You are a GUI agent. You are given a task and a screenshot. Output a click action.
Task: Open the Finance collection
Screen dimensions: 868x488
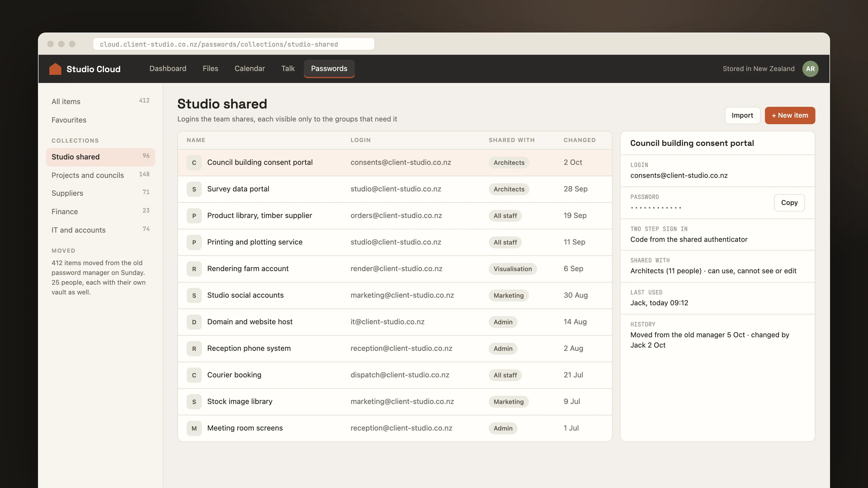(x=100, y=211)
